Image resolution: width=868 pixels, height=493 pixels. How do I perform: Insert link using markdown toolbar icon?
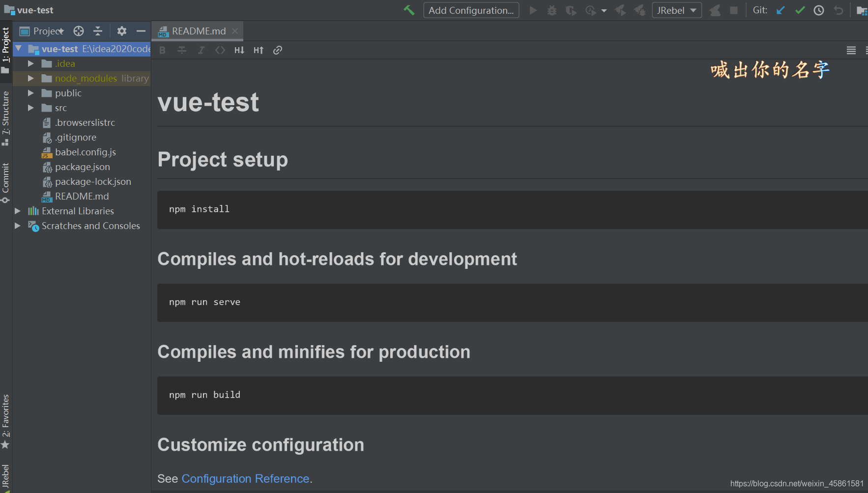278,50
